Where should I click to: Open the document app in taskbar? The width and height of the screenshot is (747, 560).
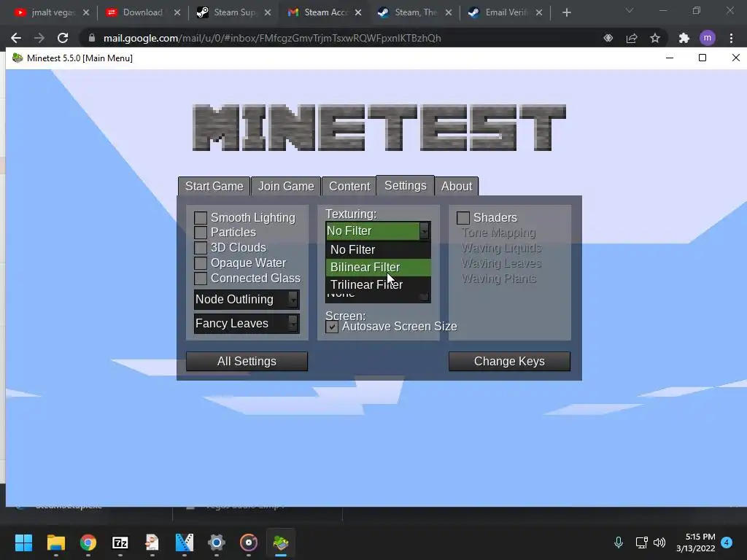[x=152, y=542]
